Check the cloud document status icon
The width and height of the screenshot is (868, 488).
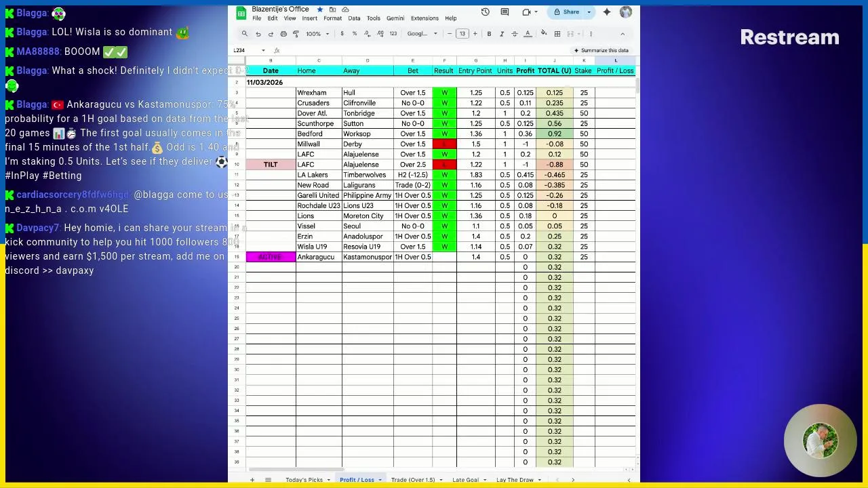[x=345, y=9]
